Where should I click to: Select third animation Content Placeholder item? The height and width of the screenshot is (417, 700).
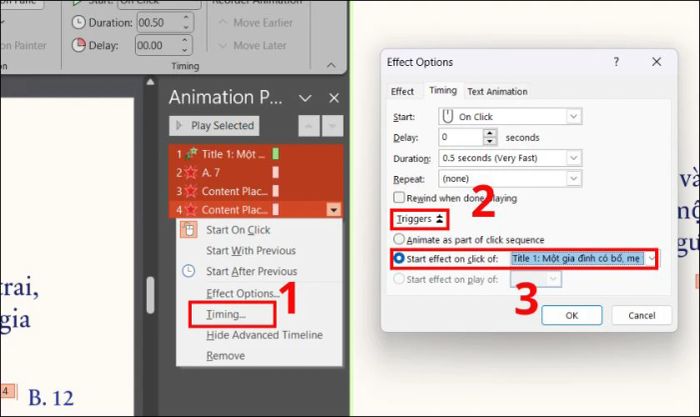click(x=256, y=191)
